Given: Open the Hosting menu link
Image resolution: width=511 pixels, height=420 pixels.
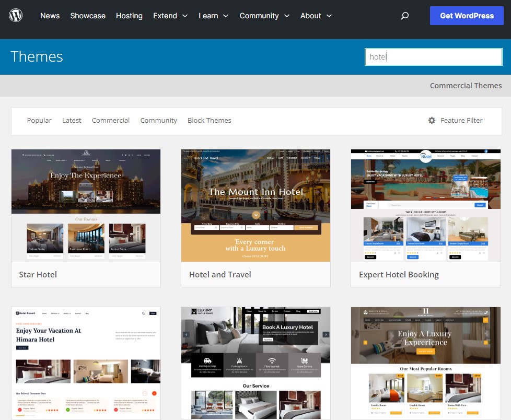Looking at the screenshot, I should tap(129, 16).
